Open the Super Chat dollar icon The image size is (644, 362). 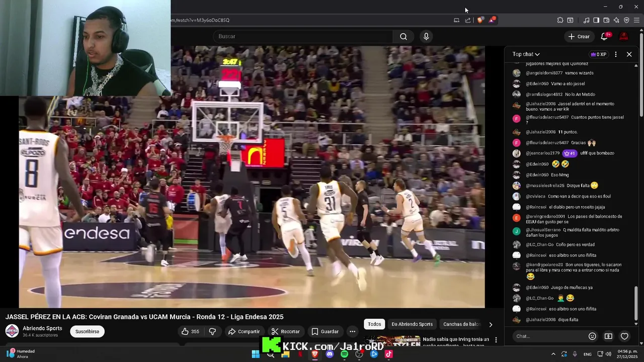pos(608,336)
